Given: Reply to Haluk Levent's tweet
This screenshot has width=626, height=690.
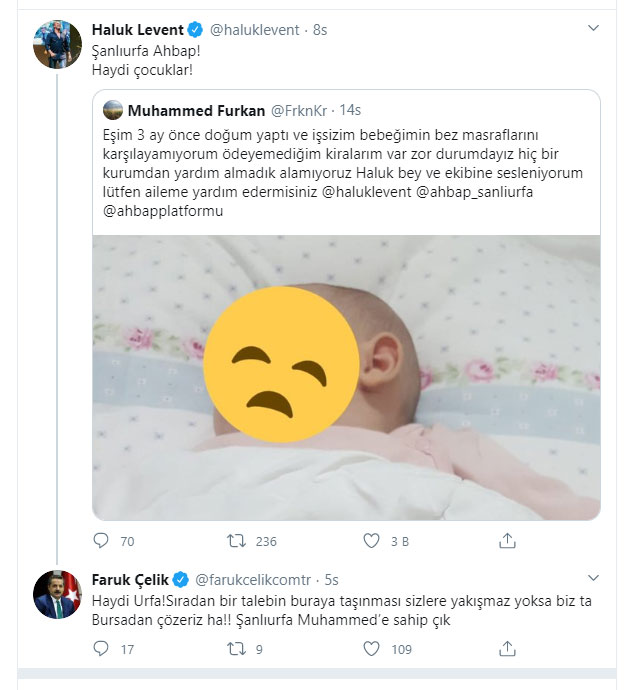Looking at the screenshot, I should click(x=100, y=541).
